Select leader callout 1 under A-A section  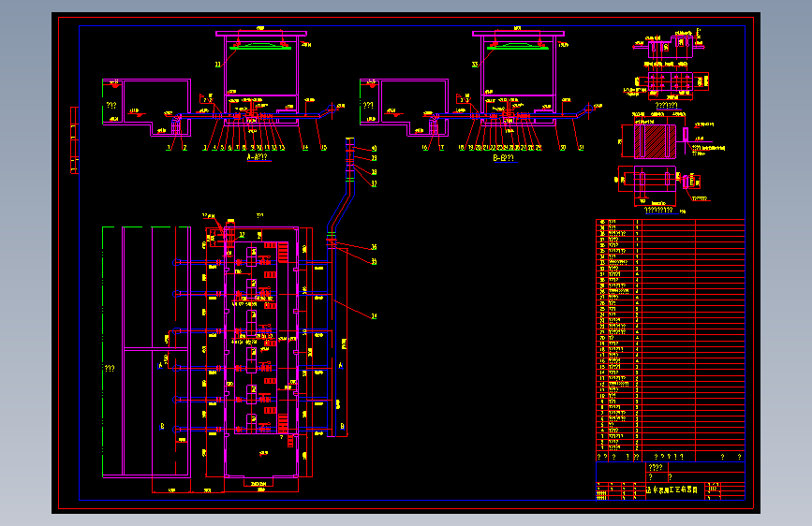pyautogui.click(x=169, y=148)
